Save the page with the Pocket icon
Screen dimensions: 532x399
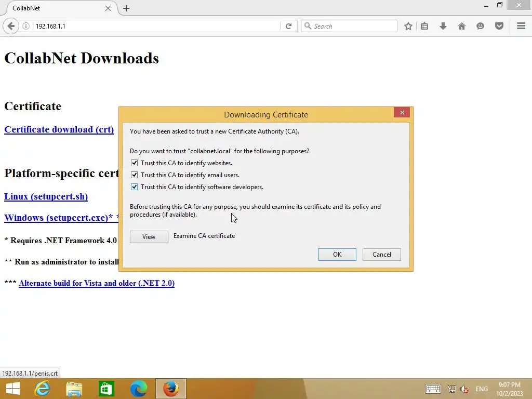(x=499, y=26)
